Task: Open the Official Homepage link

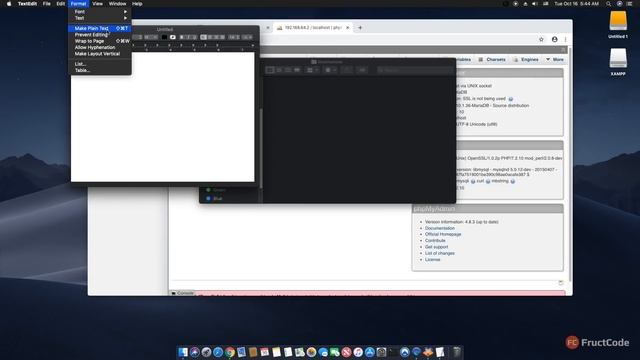Action: click(x=443, y=234)
